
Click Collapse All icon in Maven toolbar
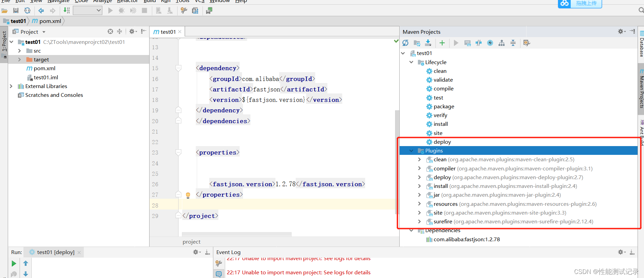pos(513,43)
